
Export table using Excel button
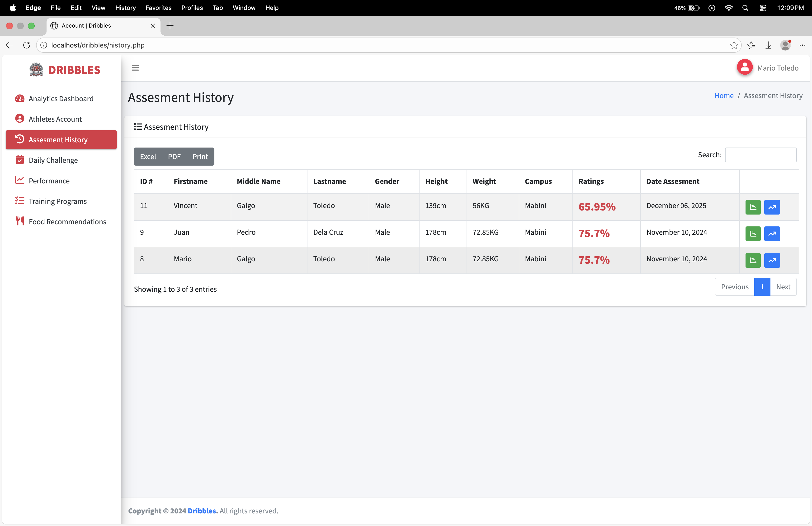[x=148, y=156]
